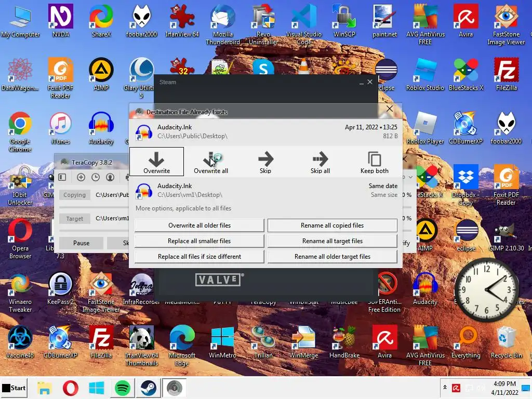Select the paint.net desktop icon
This screenshot has width=532, height=399.
[x=384, y=20]
